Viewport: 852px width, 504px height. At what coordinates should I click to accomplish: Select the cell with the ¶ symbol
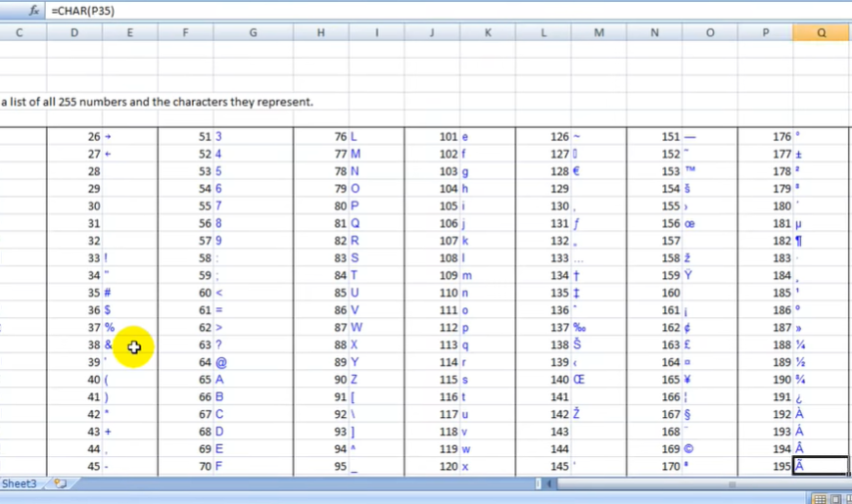tap(821, 241)
